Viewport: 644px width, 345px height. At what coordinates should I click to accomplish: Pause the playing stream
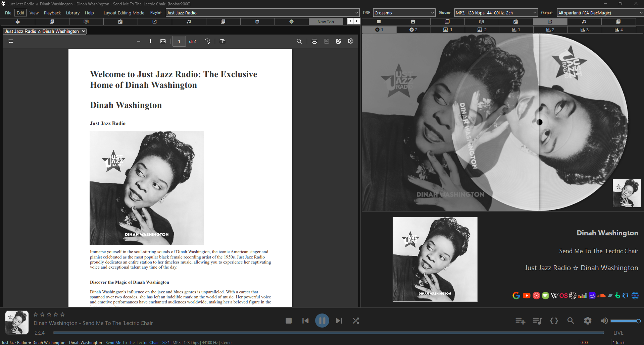(322, 321)
